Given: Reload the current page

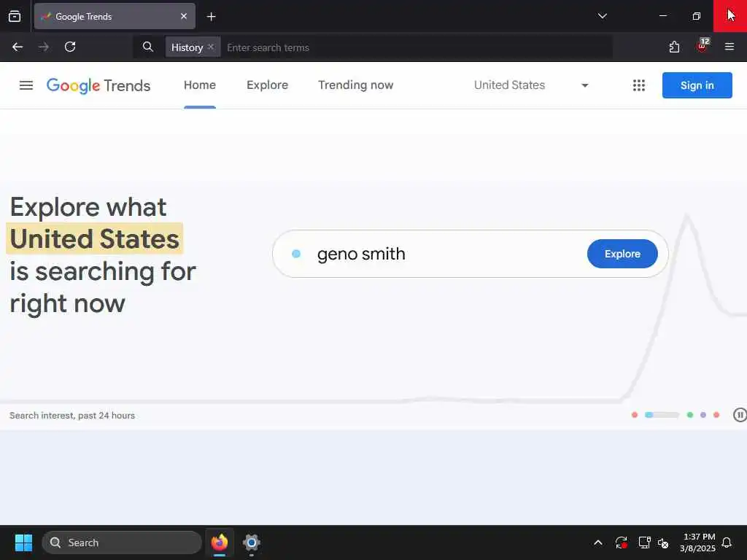Looking at the screenshot, I should coord(70,47).
